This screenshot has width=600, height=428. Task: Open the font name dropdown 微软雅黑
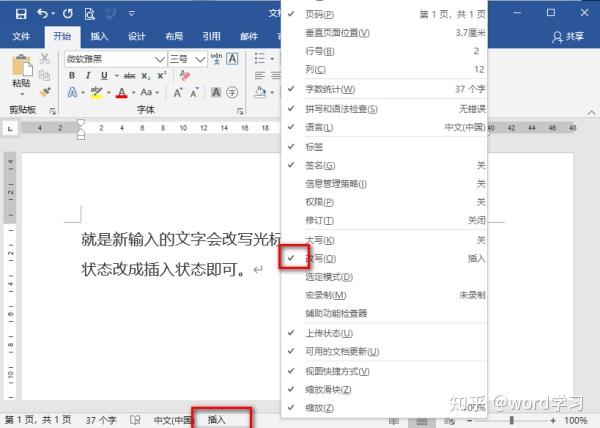click(160, 59)
